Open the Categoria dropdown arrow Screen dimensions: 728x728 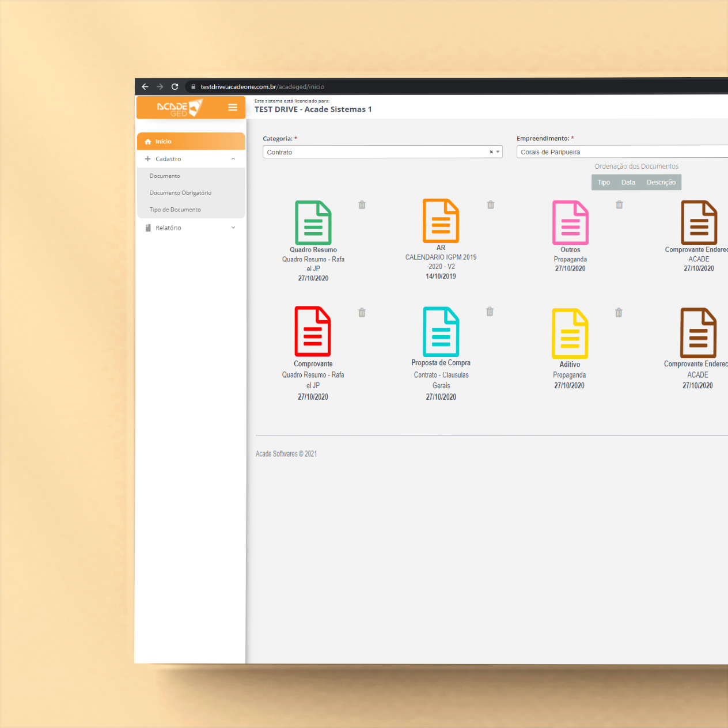point(498,152)
